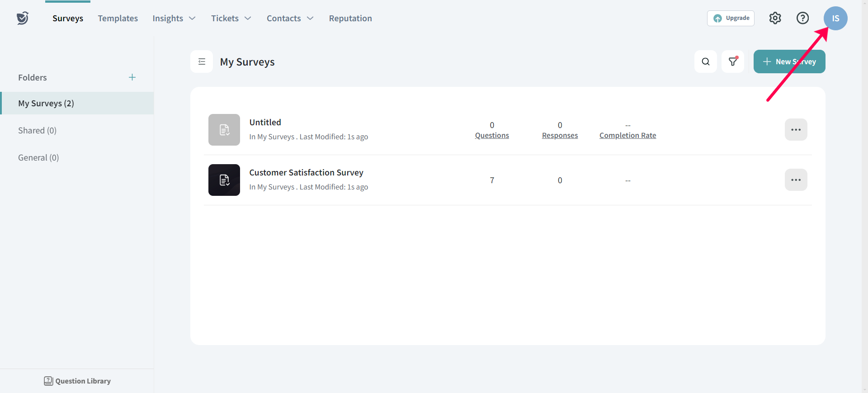Image resolution: width=868 pixels, height=393 pixels.
Task: Open more options for Untitled survey
Action: 796,130
